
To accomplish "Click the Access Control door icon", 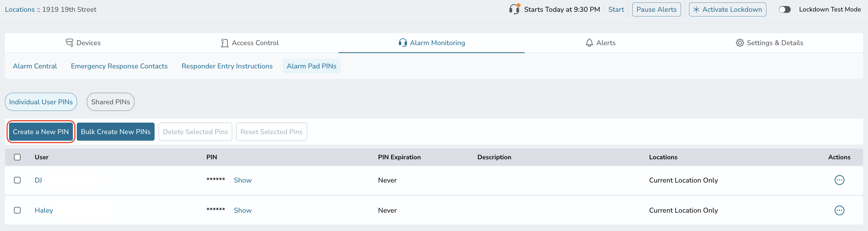I will pos(225,43).
